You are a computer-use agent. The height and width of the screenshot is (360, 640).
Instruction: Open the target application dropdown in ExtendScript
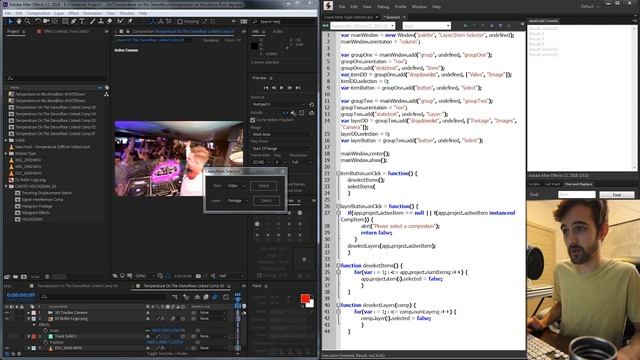click(362, 26)
